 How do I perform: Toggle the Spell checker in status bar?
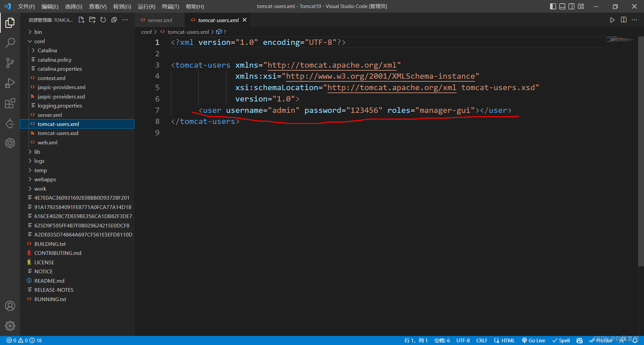pyautogui.click(x=561, y=340)
